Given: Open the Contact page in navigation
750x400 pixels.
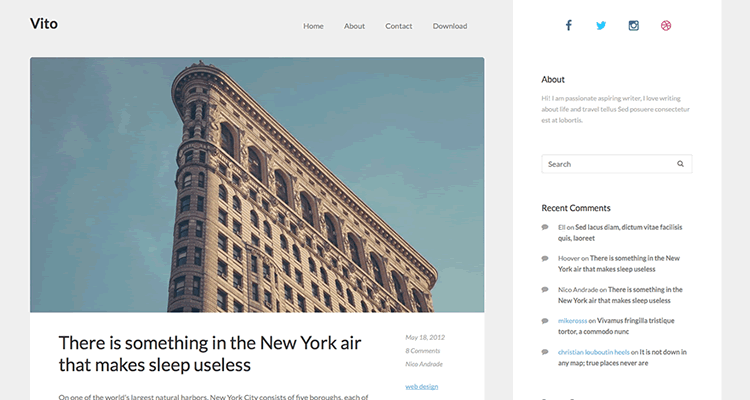Looking at the screenshot, I should coord(399,26).
